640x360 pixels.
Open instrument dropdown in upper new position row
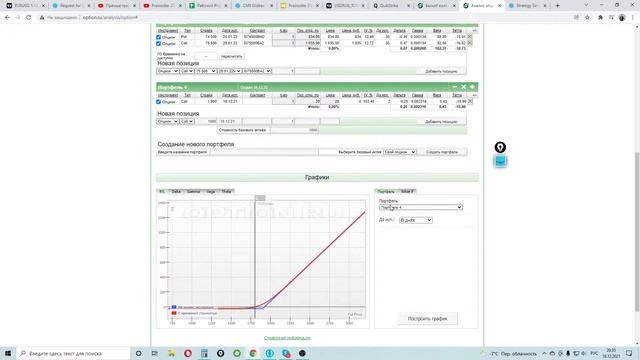[168, 71]
